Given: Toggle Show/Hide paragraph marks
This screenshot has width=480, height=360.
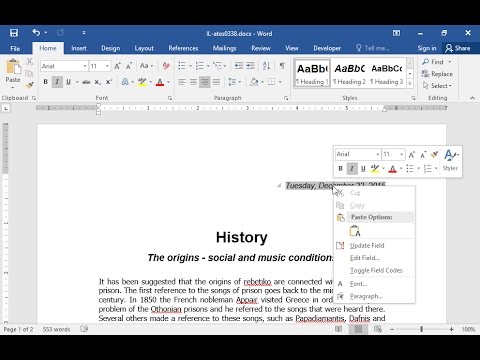Looking at the screenshot, I should (x=282, y=66).
